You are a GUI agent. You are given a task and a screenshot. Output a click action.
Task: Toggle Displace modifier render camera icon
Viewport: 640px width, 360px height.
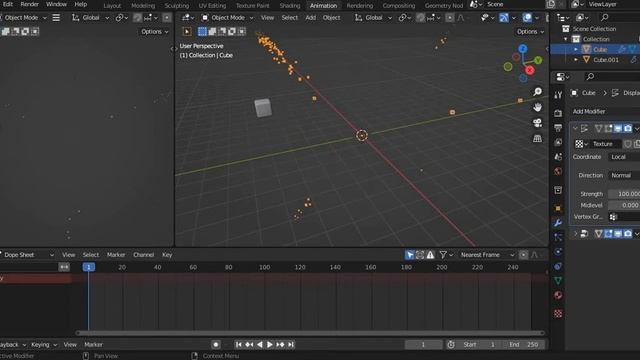click(x=628, y=129)
